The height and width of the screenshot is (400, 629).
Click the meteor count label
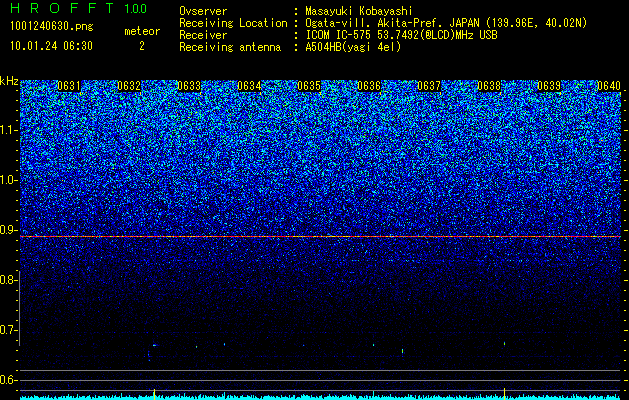[142, 31]
